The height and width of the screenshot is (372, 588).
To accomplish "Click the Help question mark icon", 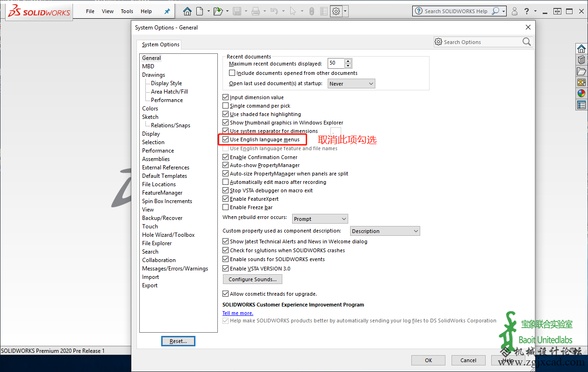I will (527, 11).
